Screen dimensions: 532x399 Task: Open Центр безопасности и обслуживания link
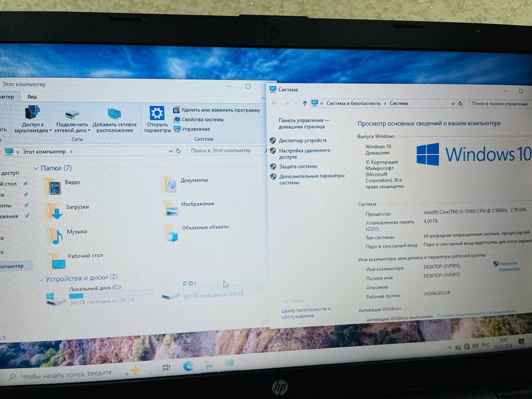pos(306,312)
